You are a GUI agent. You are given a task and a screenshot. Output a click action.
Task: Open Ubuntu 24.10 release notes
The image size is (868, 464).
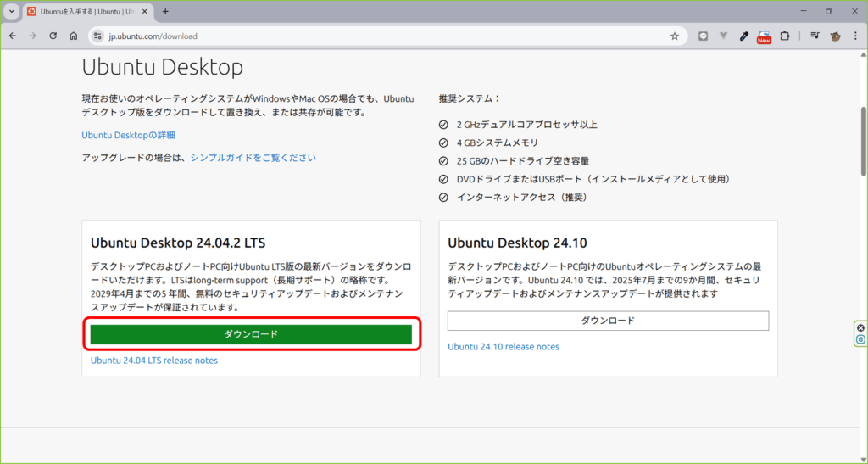[504, 347]
